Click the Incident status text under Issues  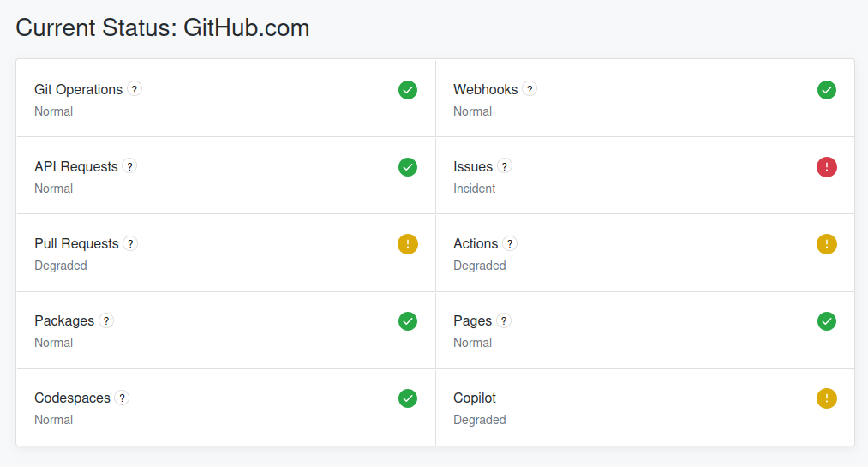[475, 189]
